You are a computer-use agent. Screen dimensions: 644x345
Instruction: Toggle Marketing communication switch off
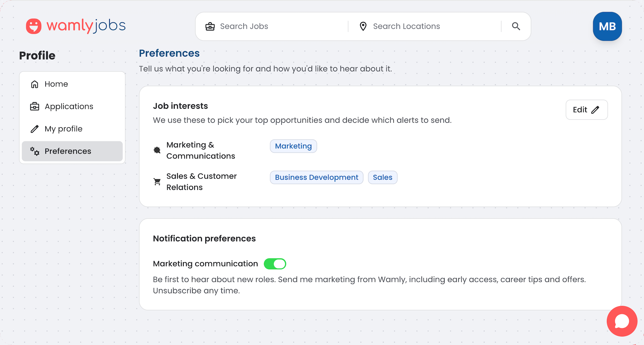[275, 264]
